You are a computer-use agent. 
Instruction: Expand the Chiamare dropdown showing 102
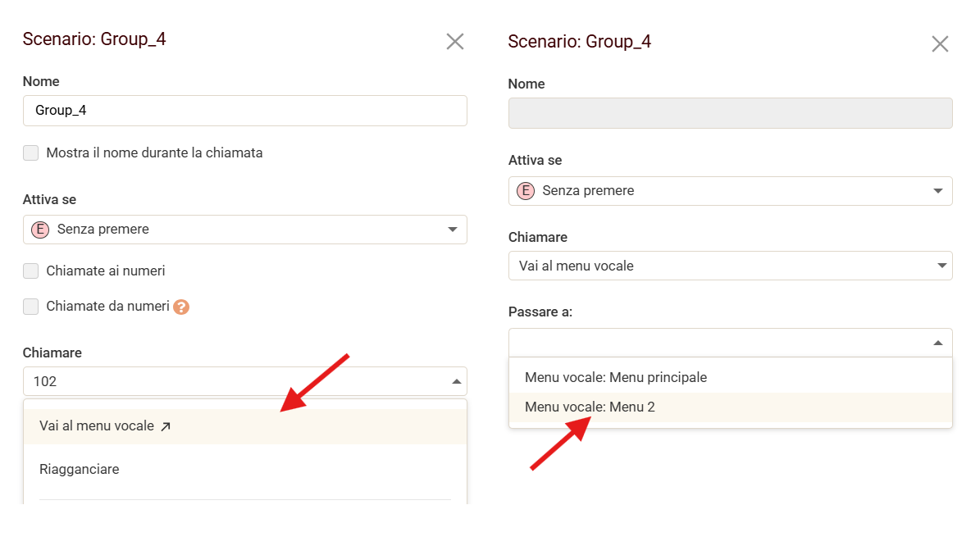coord(244,381)
